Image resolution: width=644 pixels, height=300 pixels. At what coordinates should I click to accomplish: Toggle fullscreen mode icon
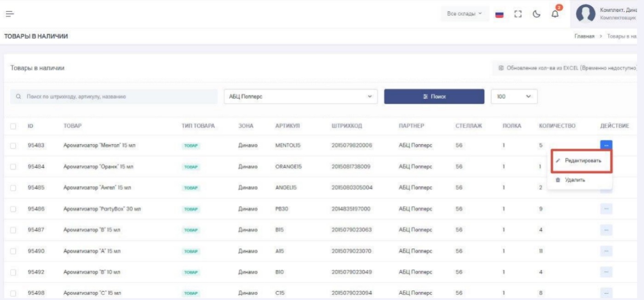click(518, 14)
